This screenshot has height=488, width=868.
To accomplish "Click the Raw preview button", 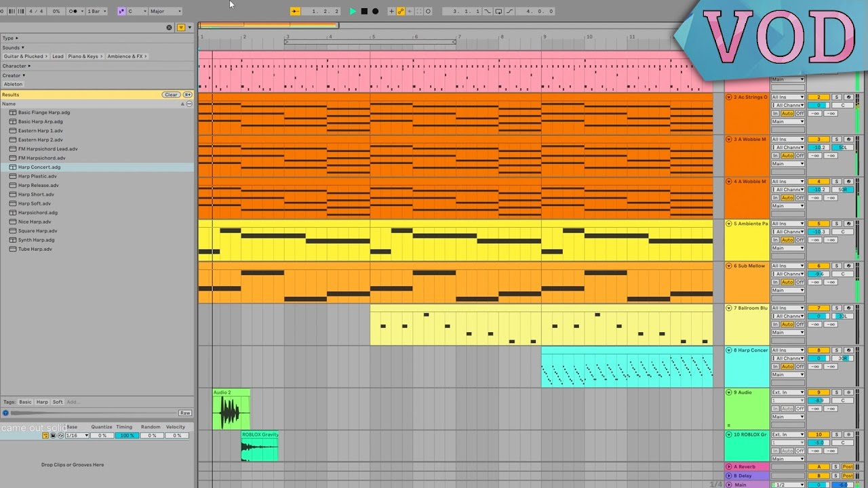I will [185, 413].
